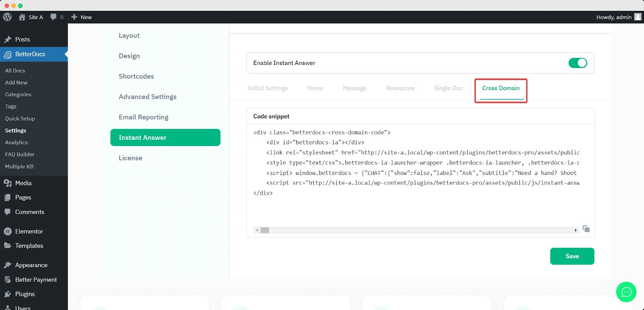Open Settings submenu link
The width and height of the screenshot is (644, 310).
[x=15, y=131]
